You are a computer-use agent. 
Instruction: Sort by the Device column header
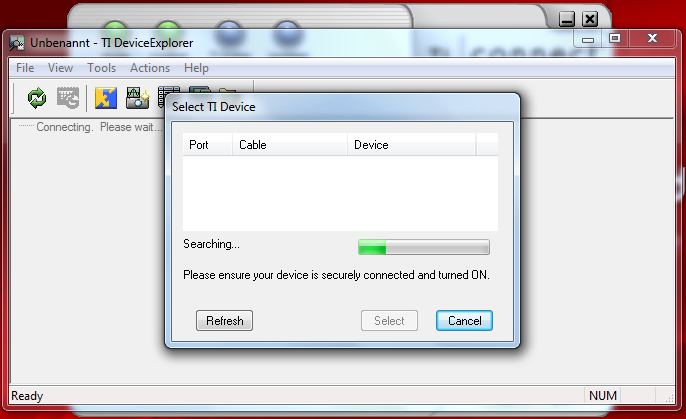412,145
